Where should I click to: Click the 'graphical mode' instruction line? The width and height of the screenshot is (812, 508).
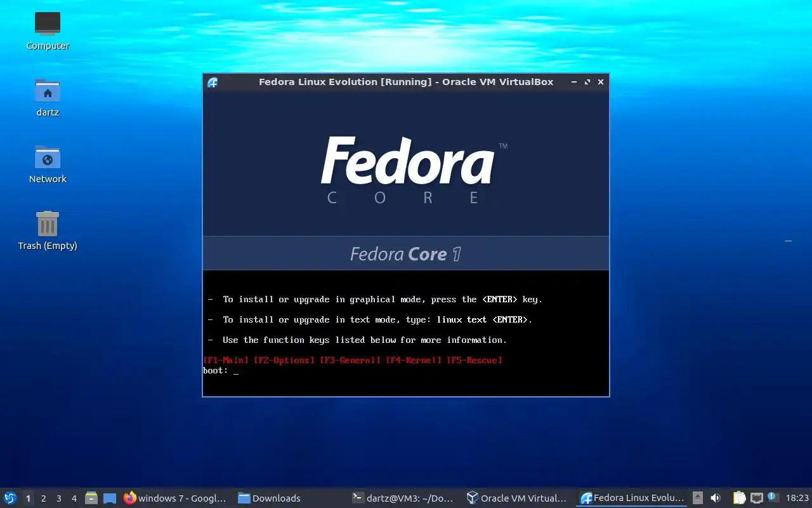pyautogui.click(x=376, y=300)
